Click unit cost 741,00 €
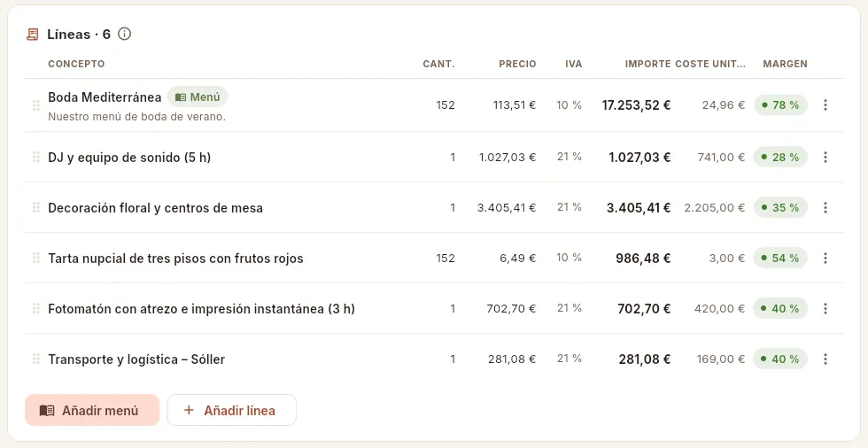This screenshot has height=448, width=868. pyautogui.click(x=721, y=157)
